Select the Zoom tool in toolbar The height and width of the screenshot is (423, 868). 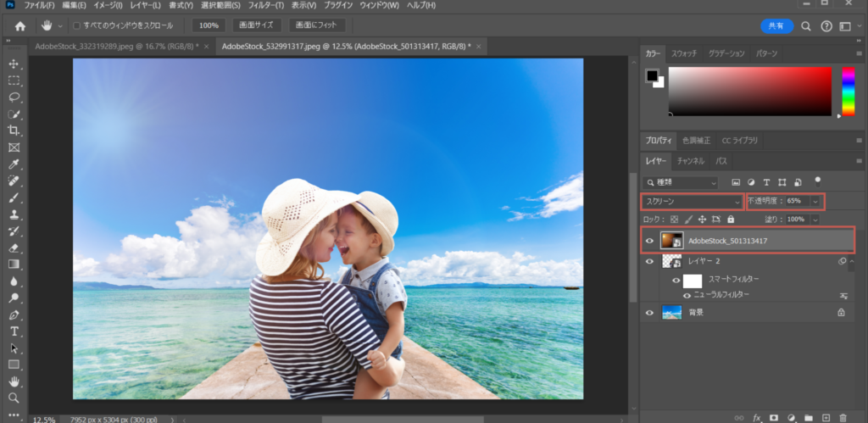tap(14, 398)
